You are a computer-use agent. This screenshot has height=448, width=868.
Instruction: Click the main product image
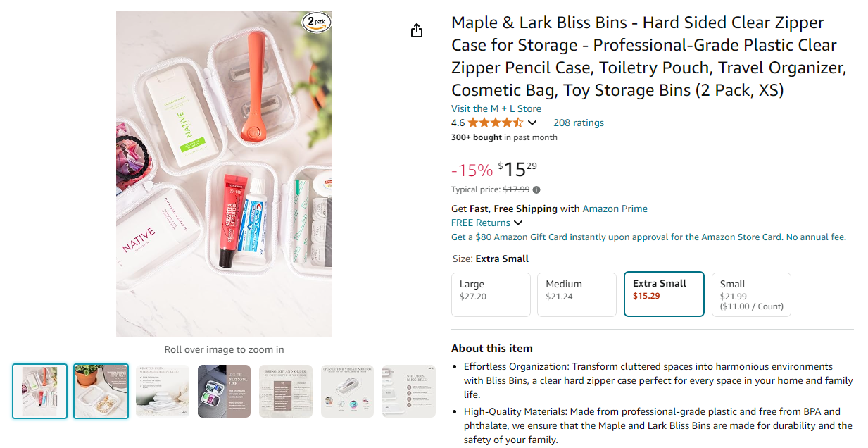[x=224, y=173]
